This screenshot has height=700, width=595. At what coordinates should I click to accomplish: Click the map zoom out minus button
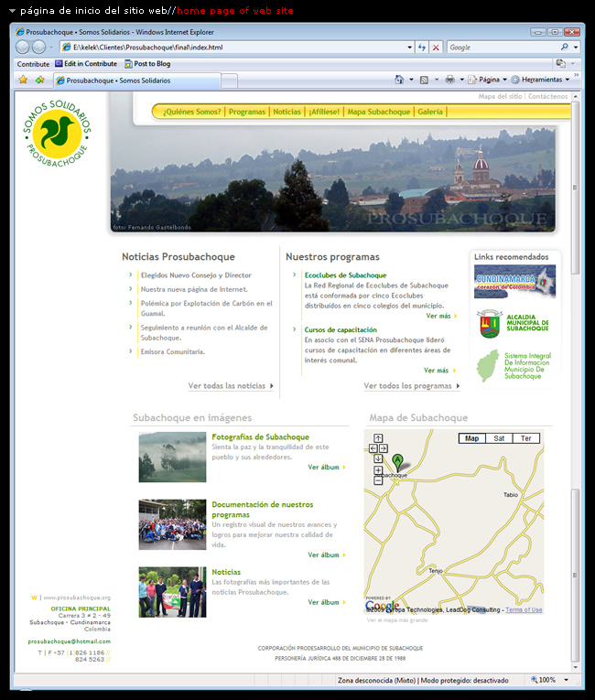pos(378,480)
